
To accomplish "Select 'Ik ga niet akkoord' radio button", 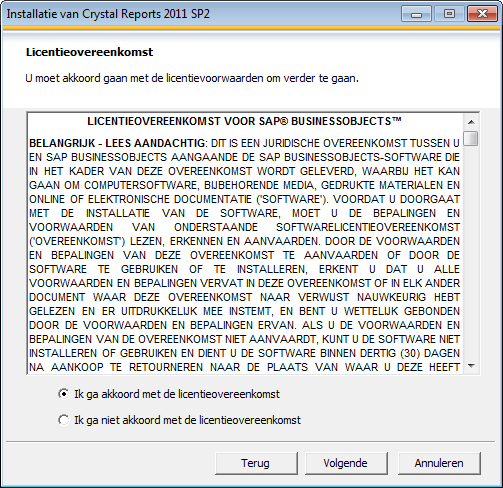I will pos(63,420).
